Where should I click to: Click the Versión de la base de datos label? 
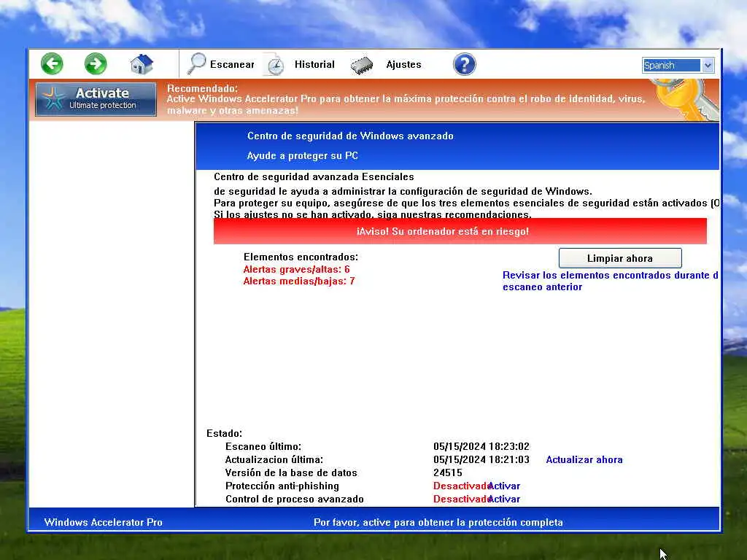[x=291, y=472]
